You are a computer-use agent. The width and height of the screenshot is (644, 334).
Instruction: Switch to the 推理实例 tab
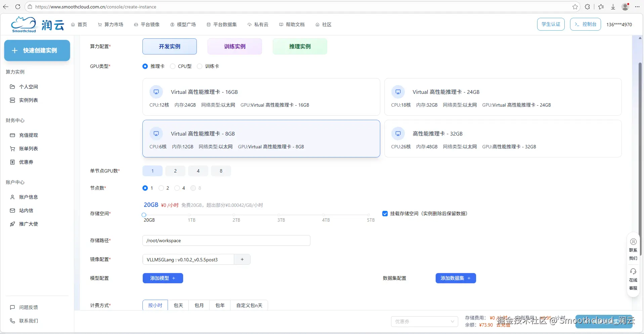300,46
